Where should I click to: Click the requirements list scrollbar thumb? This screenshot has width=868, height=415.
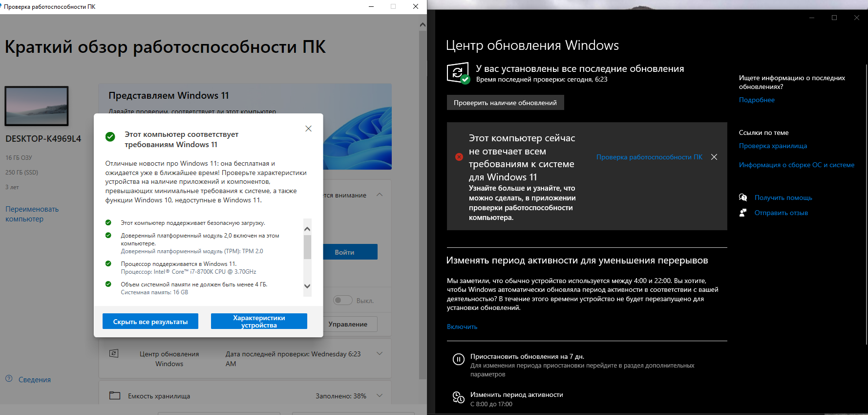tap(307, 247)
